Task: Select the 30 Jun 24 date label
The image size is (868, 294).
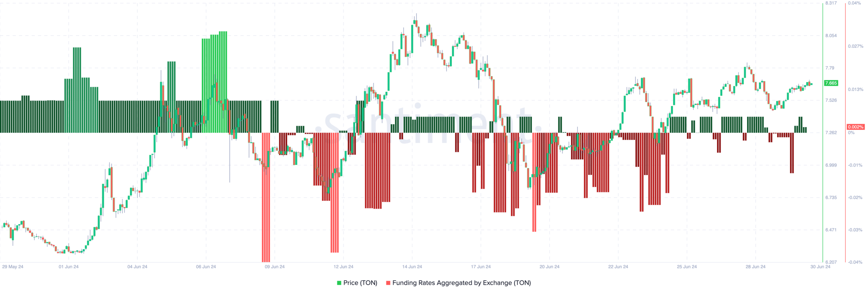Action: tap(820, 267)
